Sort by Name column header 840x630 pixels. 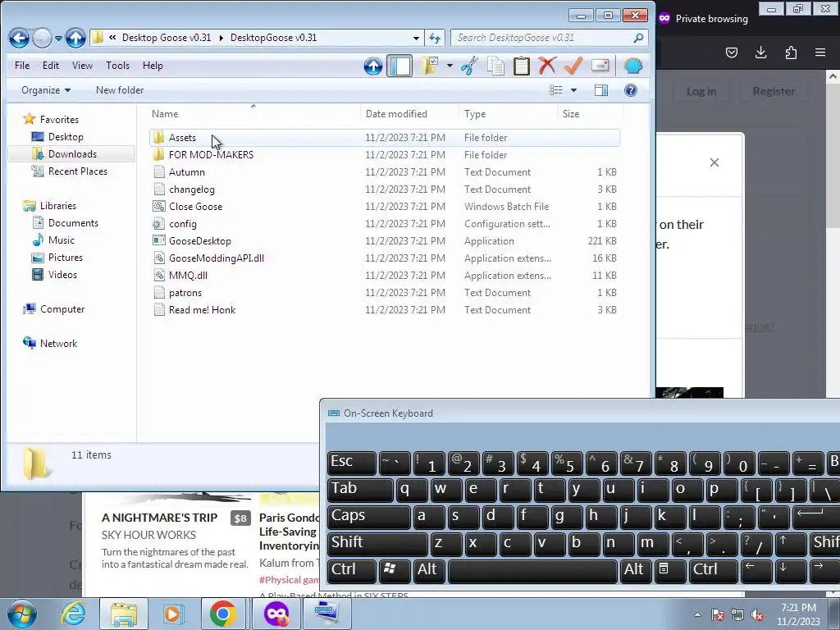tap(253, 113)
